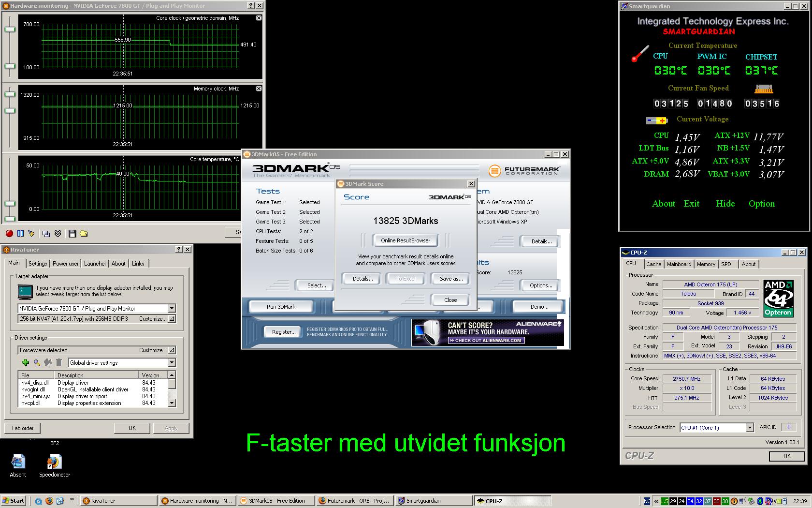
Task: Click the Alienware ad banner in 3DMark05
Action: coord(488,332)
